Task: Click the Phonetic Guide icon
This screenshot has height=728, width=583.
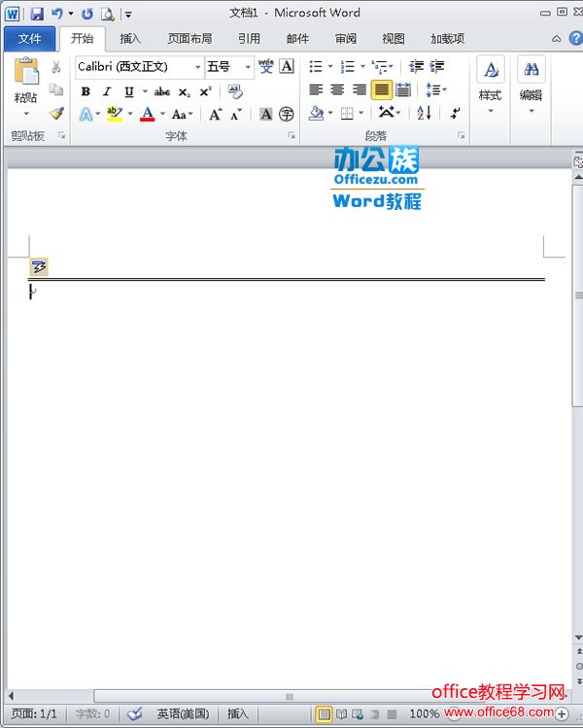Action: pyautogui.click(x=266, y=66)
